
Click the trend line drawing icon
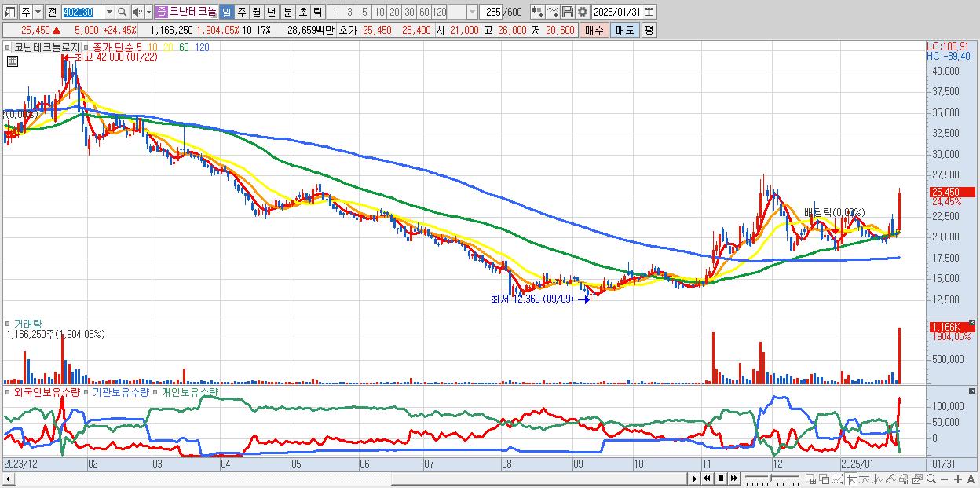pyautogui.click(x=890, y=479)
